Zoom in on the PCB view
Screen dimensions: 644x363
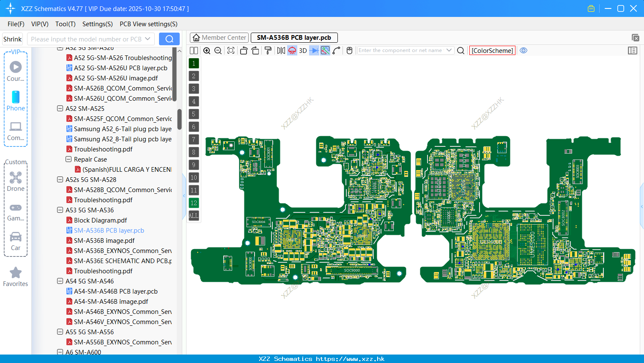click(x=207, y=51)
